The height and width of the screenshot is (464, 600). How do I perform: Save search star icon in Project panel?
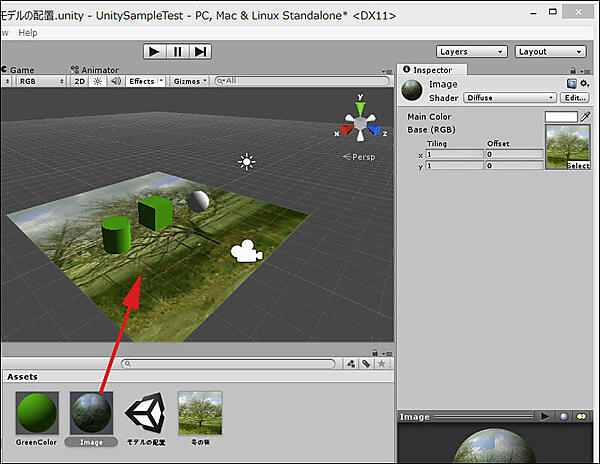point(382,364)
